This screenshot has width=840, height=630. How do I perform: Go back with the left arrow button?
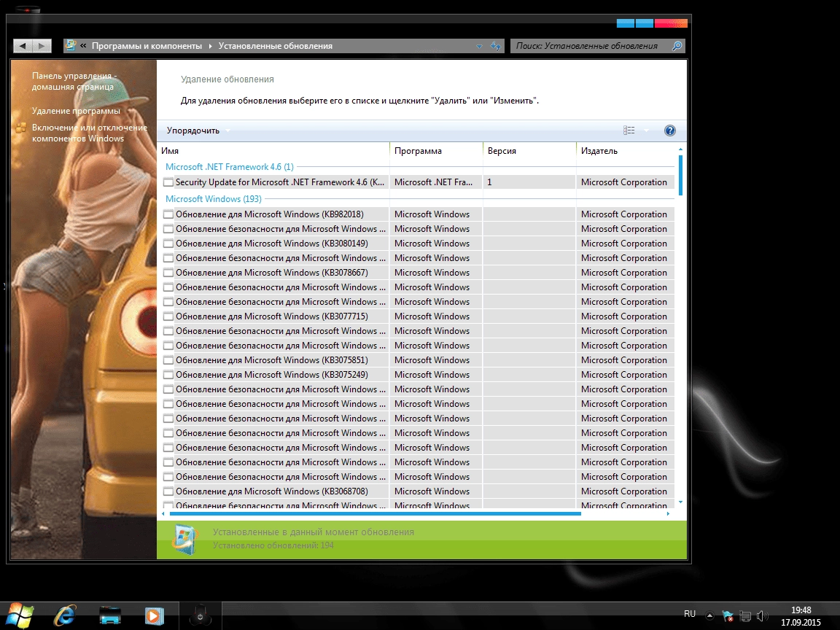coord(23,46)
